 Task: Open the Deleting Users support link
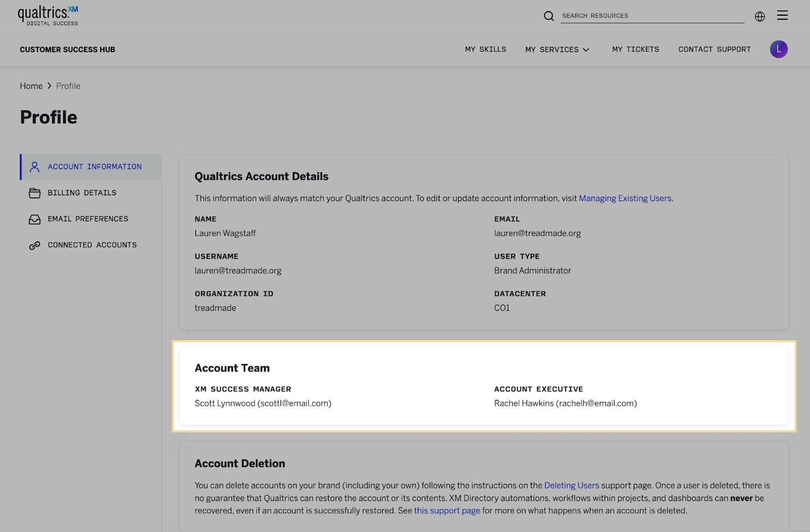pyautogui.click(x=572, y=485)
